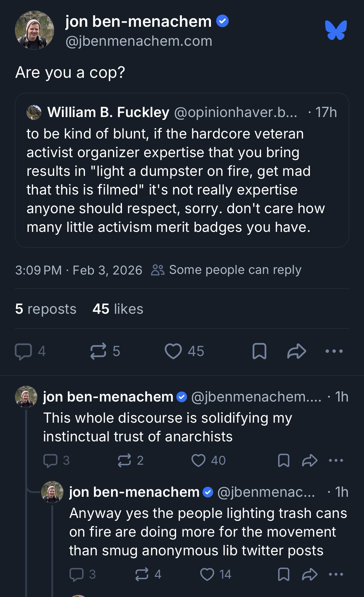View the list of 45 likes
Image resolution: width=364 pixels, height=597 pixels.
[x=118, y=309]
